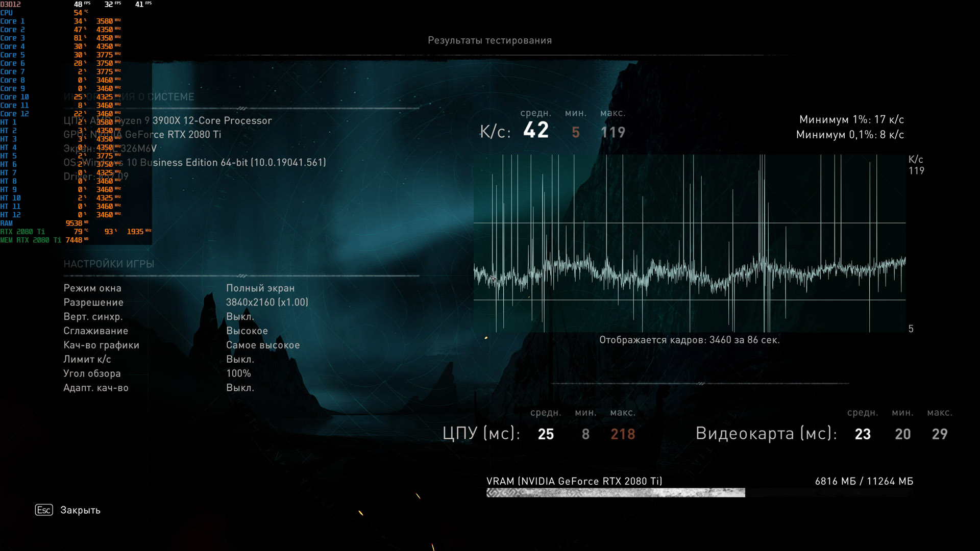Click the 3840x2160 (x1.00) value

click(267, 302)
